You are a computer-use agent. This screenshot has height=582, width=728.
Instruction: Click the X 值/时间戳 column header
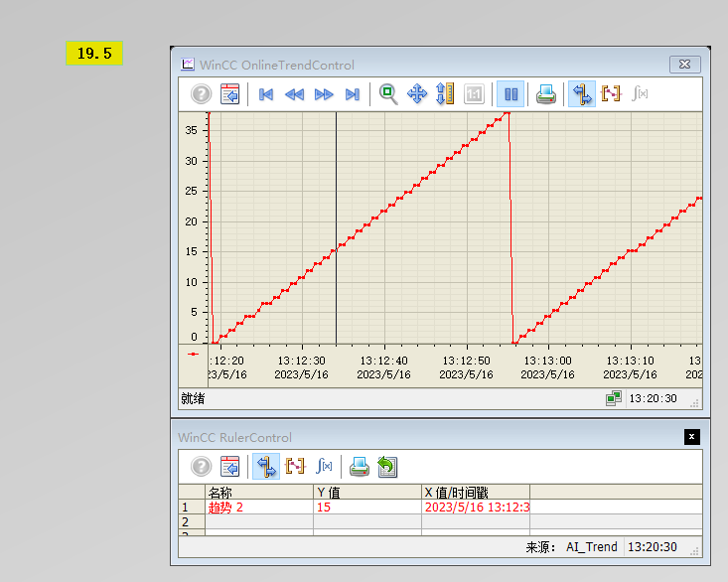coord(476,492)
